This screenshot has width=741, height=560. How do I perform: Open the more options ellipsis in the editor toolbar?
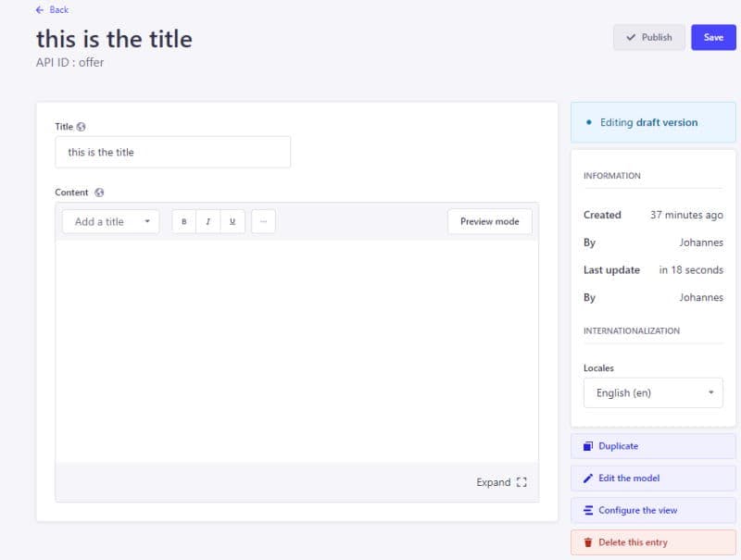tap(263, 221)
